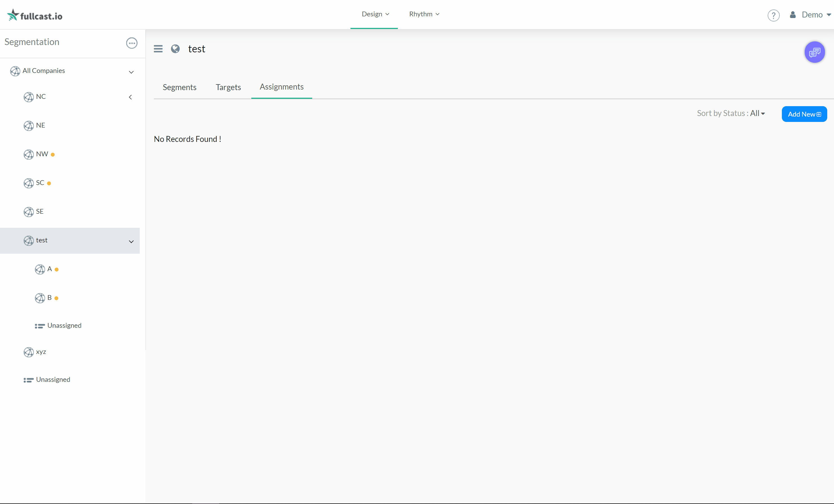Screen dimensions: 834x504
Task: Open the Rhythm top menu
Action: [x=424, y=14]
